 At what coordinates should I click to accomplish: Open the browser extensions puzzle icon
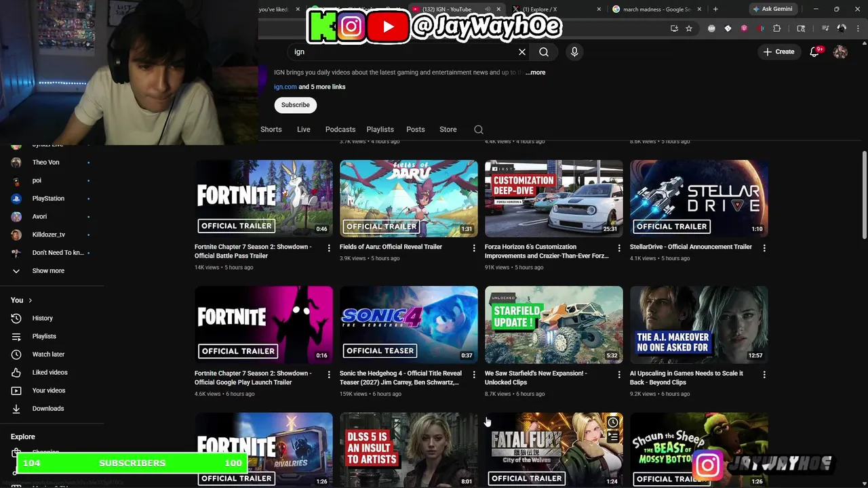point(777,28)
